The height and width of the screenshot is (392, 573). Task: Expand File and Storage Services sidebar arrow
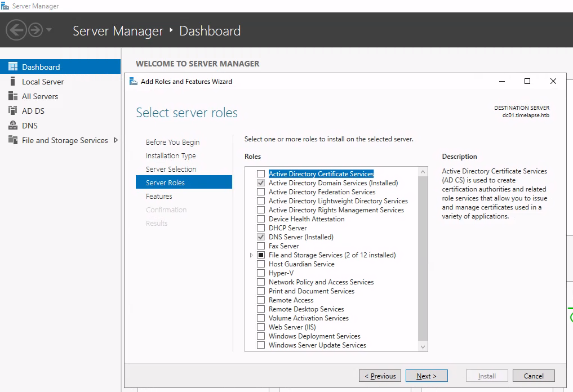pyautogui.click(x=116, y=140)
